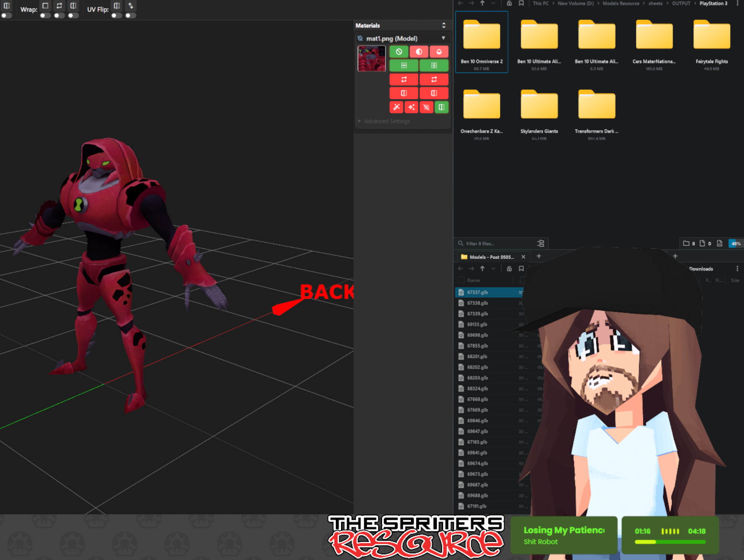Toggle the switch under Wrap clamp square icon
This screenshot has height=560, width=744.
click(45, 16)
